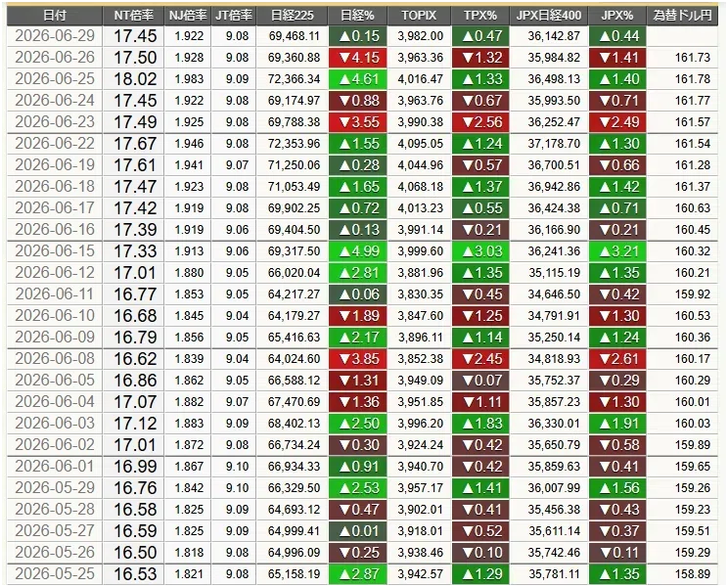
Task: Click the ▲0.44 JPX% cell
Action: tap(618, 36)
